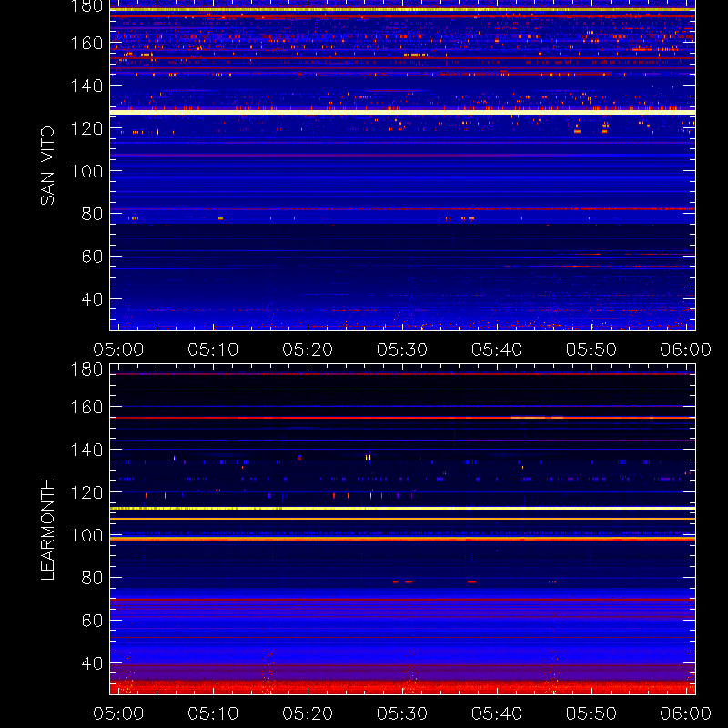Select the 140 tick label on San Vito axis
This screenshot has height=728, width=728.
click(x=86, y=86)
